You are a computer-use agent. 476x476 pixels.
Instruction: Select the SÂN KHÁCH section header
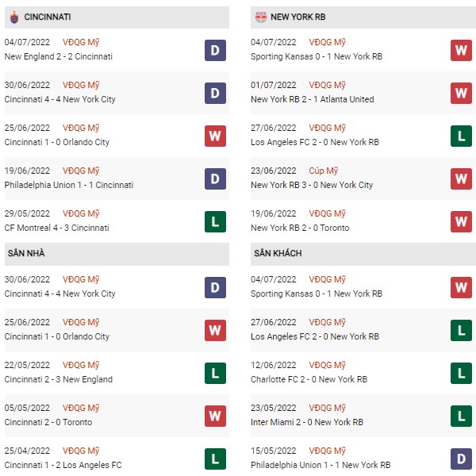(x=363, y=254)
